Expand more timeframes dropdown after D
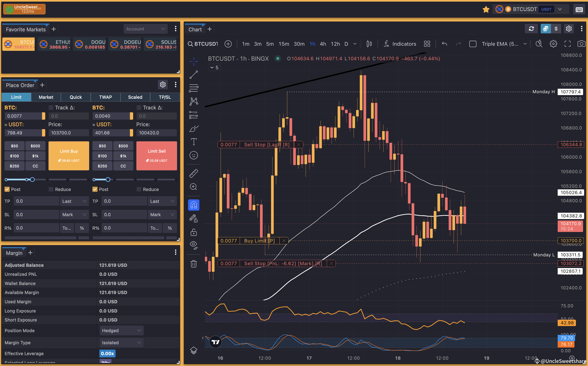This screenshot has height=366, width=588. tap(355, 44)
